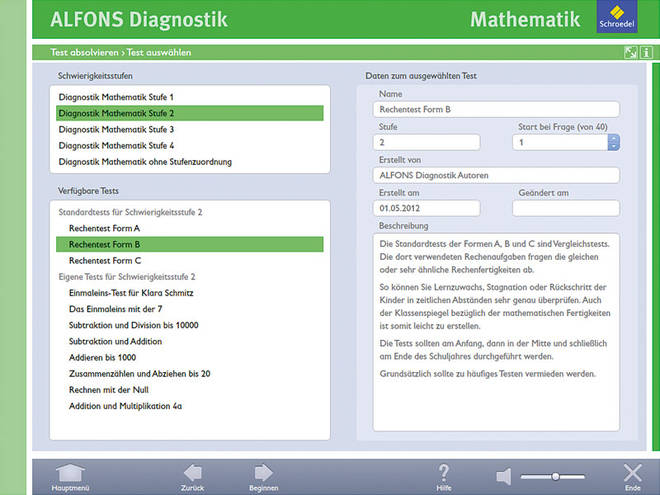Viewport: 660px width, 495px height.
Task: Click Eigene Tests für Schwierigkeitsstufe 2 header
Action: coord(127,277)
